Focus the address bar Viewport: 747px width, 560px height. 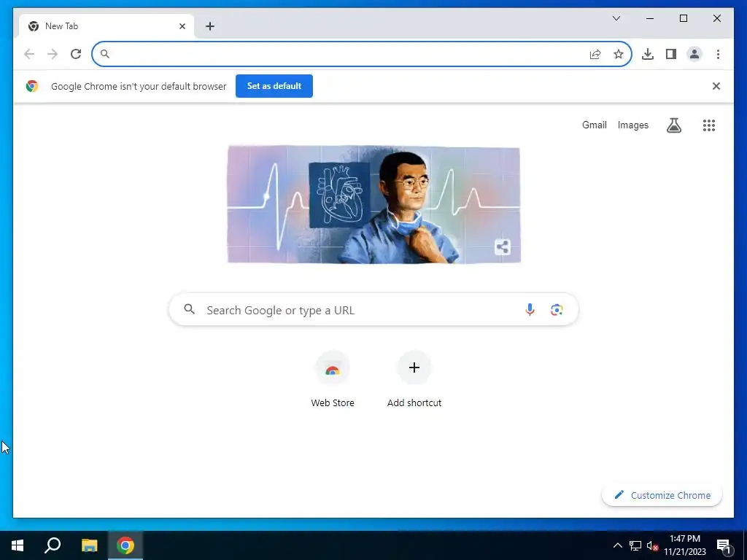[x=362, y=54]
